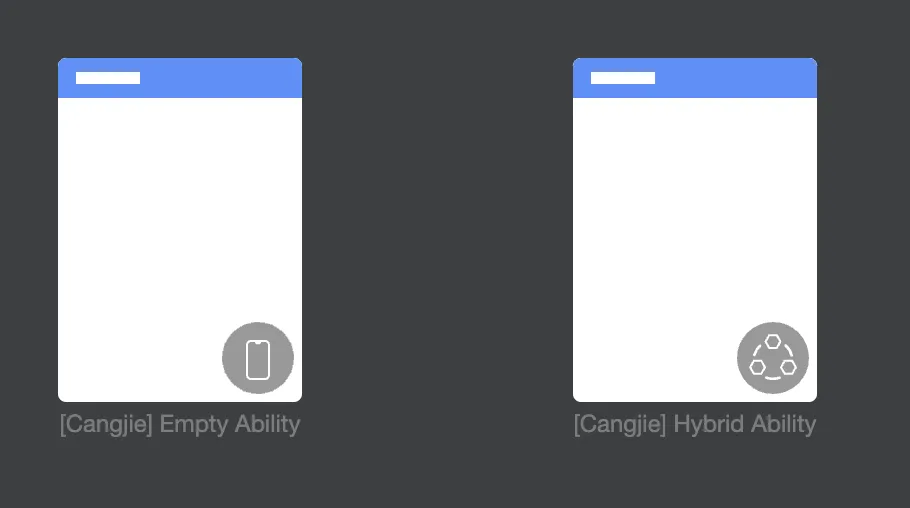Select the [Cangjie] Hybrid Ability template card

point(695,230)
